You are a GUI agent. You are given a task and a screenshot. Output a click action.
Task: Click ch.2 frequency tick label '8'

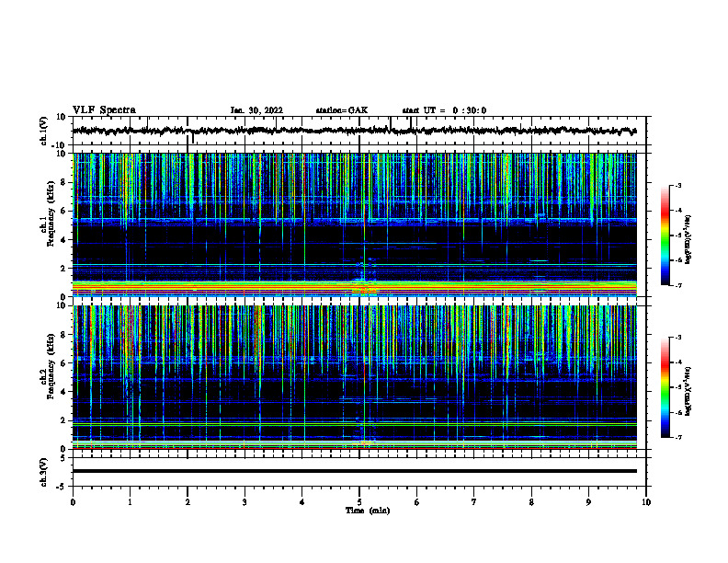[63, 335]
